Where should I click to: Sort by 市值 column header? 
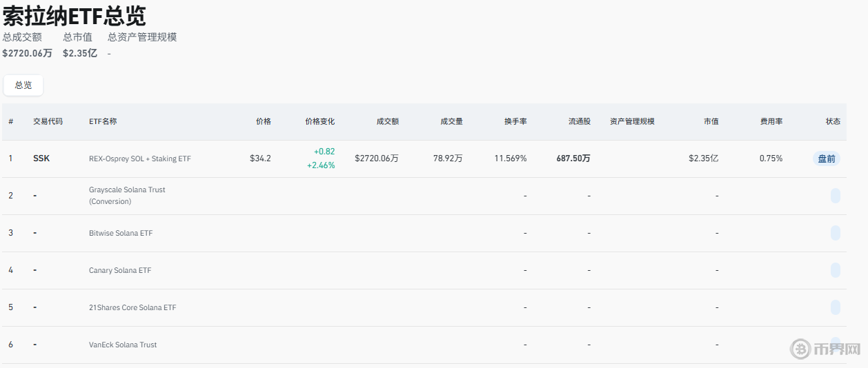tap(711, 121)
